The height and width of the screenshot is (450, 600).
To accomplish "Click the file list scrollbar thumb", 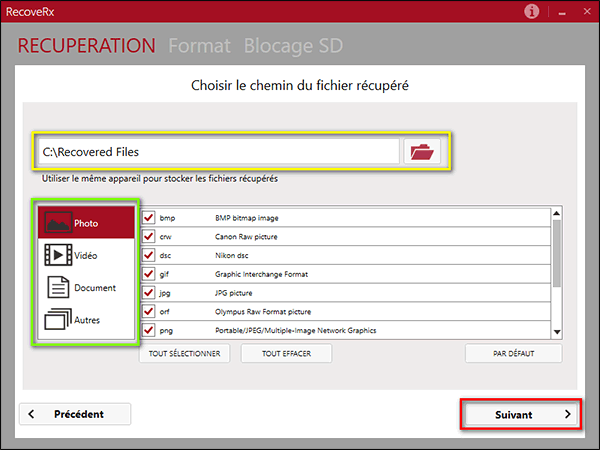I will click(557, 253).
